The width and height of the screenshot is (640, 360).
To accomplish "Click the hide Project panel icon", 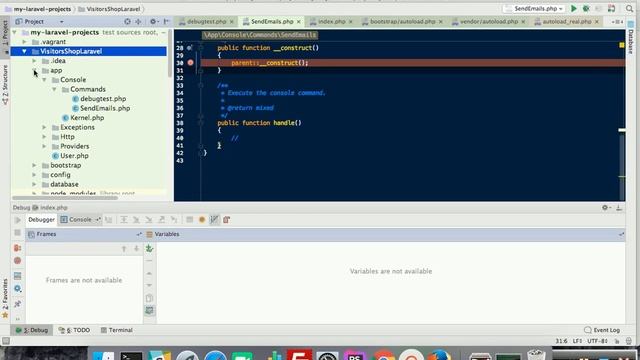I will pyautogui.click(x=166, y=21).
